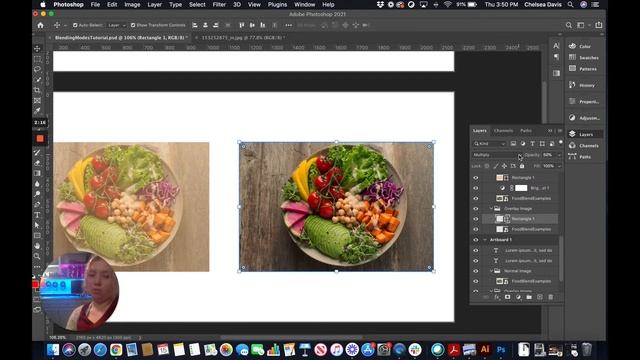Open the Window menu
This screenshot has width=640, height=360.
(304, 4)
